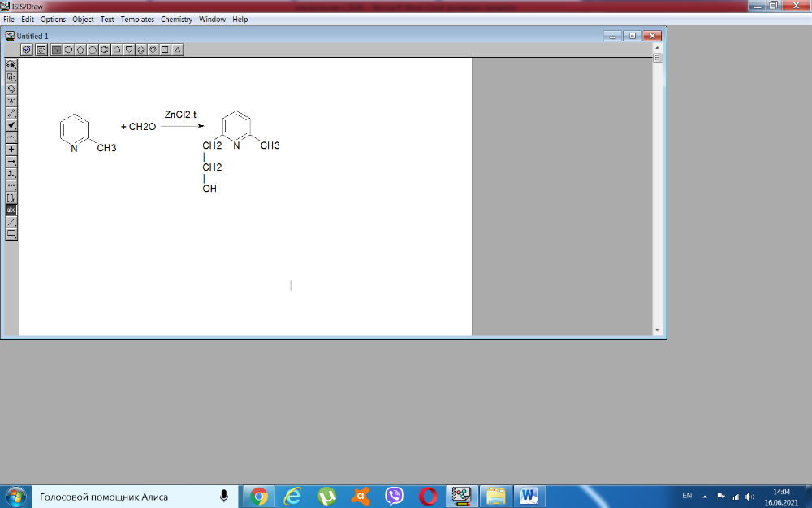The height and width of the screenshot is (508, 812).
Task: Select the plus sign tool
Action: (11, 150)
